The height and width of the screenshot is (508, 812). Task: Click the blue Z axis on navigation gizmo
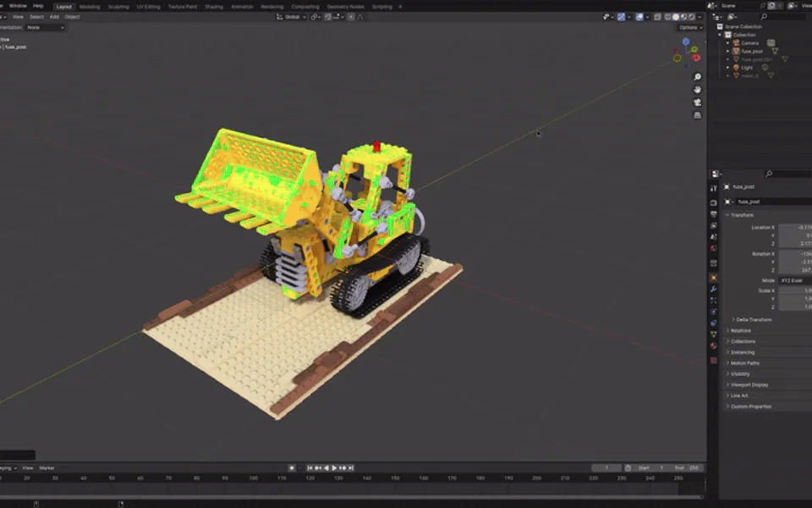pyautogui.click(x=686, y=41)
